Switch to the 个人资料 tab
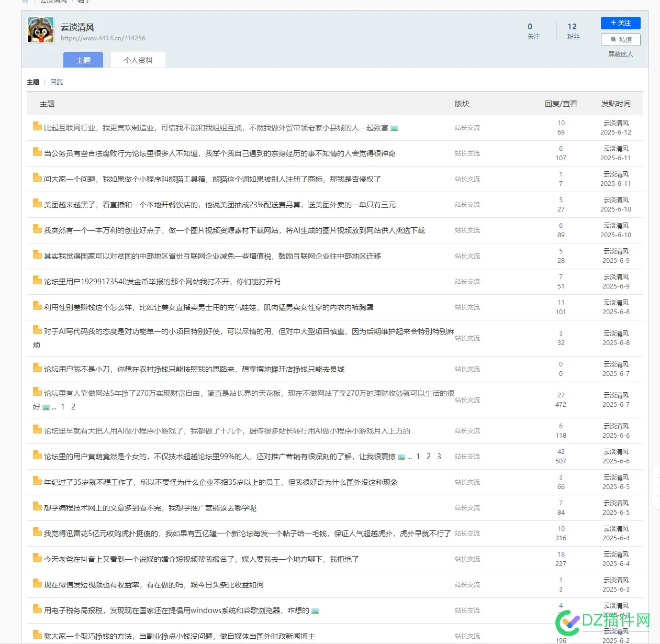The width and height of the screenshot is (660, 644). click(x=138, y=60)
